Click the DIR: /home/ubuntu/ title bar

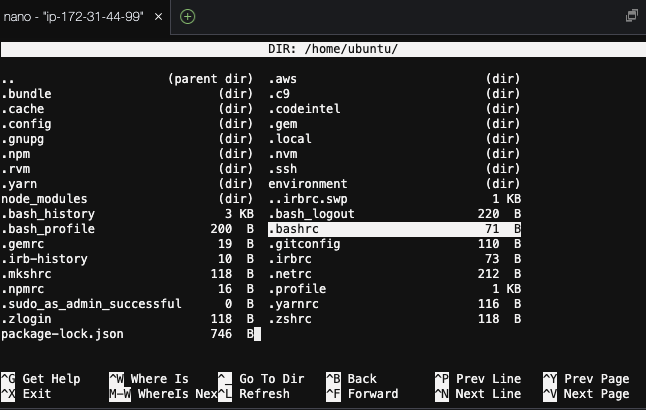click(323, 49)
